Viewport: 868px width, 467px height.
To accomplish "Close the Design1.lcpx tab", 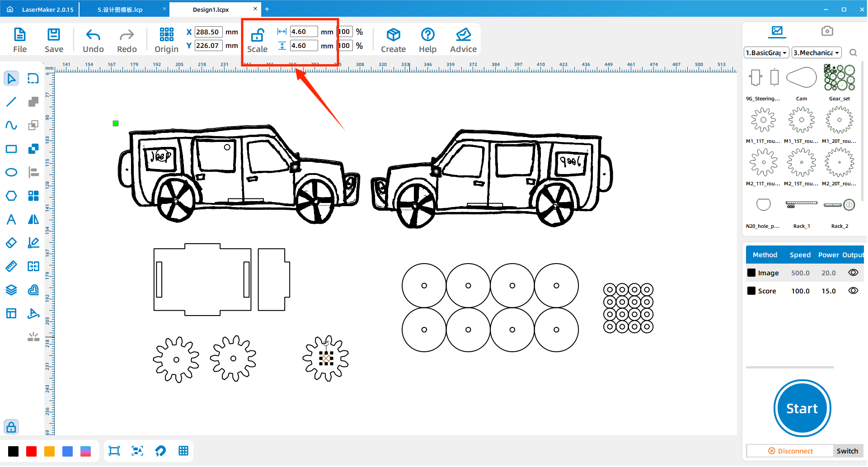I will tap(255, 9).
